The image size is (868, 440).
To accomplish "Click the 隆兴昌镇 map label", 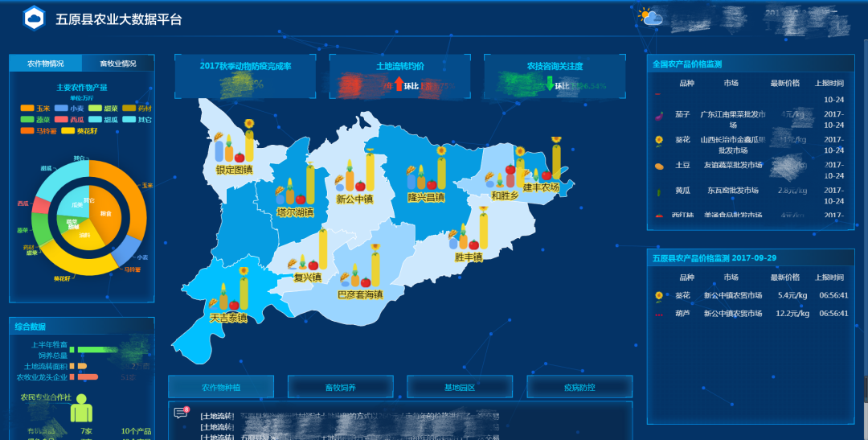I will pyautogui.click(x=426, y=198).
